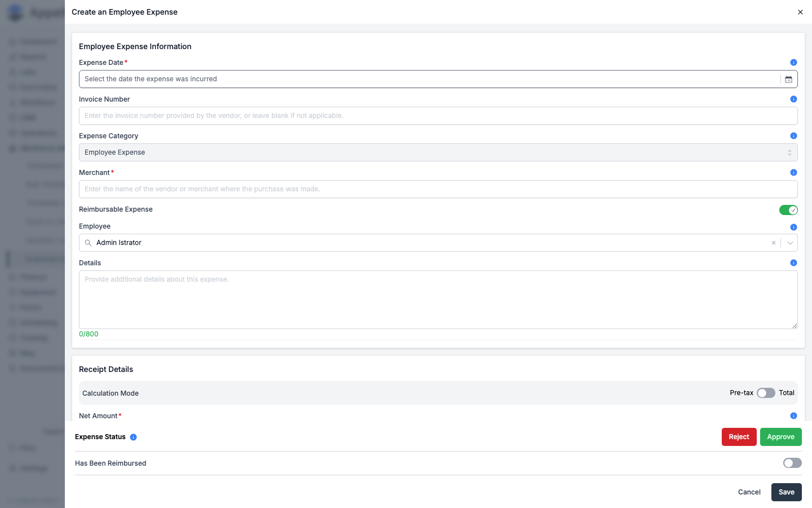Show the Net Amount info icon
Viewport: 812px width, 508px height.
[x=793, y=416]
